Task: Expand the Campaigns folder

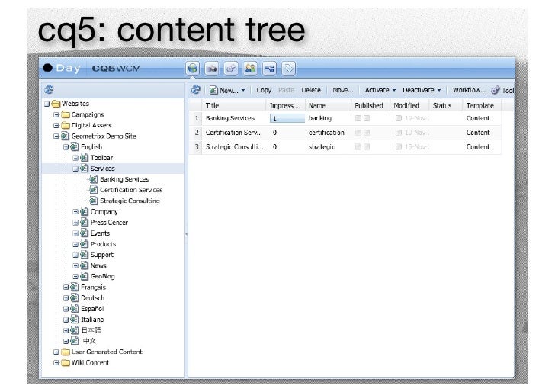Action: pyautogui.click(x=56, y=114)
